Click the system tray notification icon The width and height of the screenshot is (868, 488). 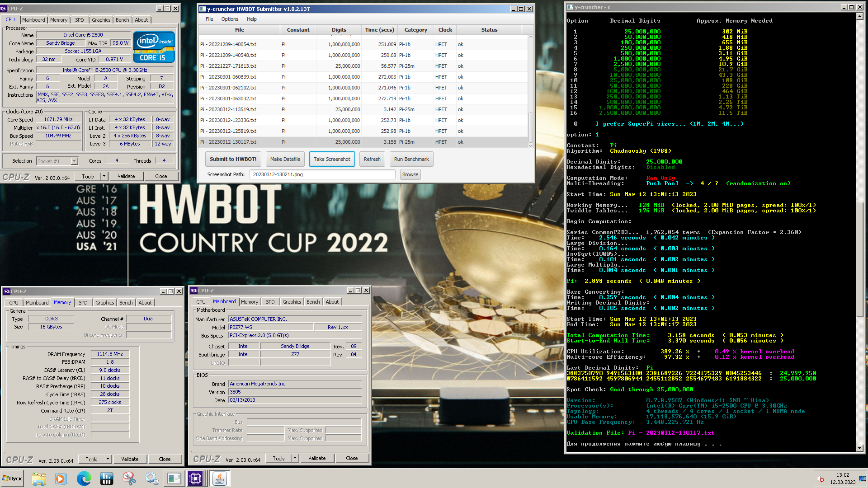(821, 479)
